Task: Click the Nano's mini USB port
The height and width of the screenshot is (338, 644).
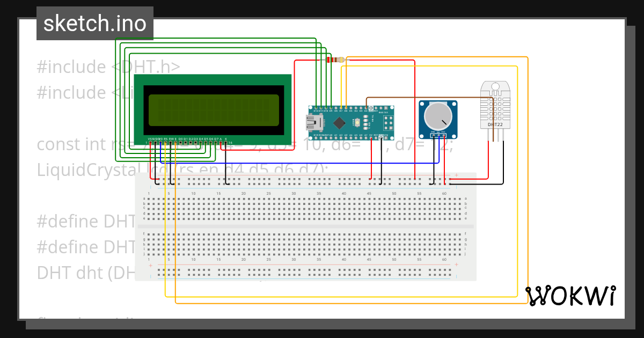Action: point(314,123)
